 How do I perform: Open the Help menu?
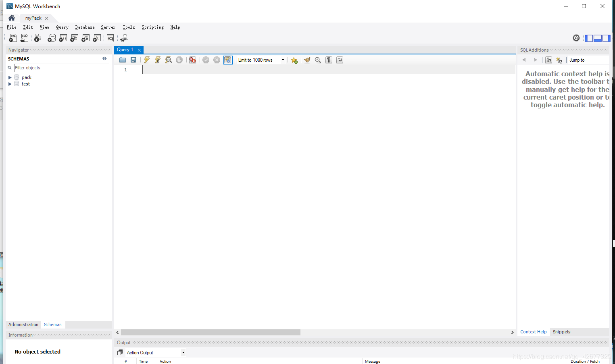pyautogui.click(x=175, y=27)
